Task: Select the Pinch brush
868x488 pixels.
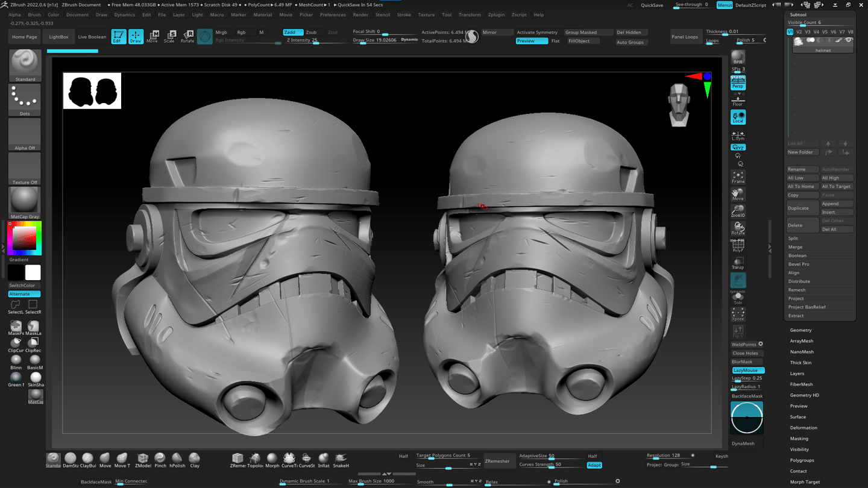Action: point(160,460)
